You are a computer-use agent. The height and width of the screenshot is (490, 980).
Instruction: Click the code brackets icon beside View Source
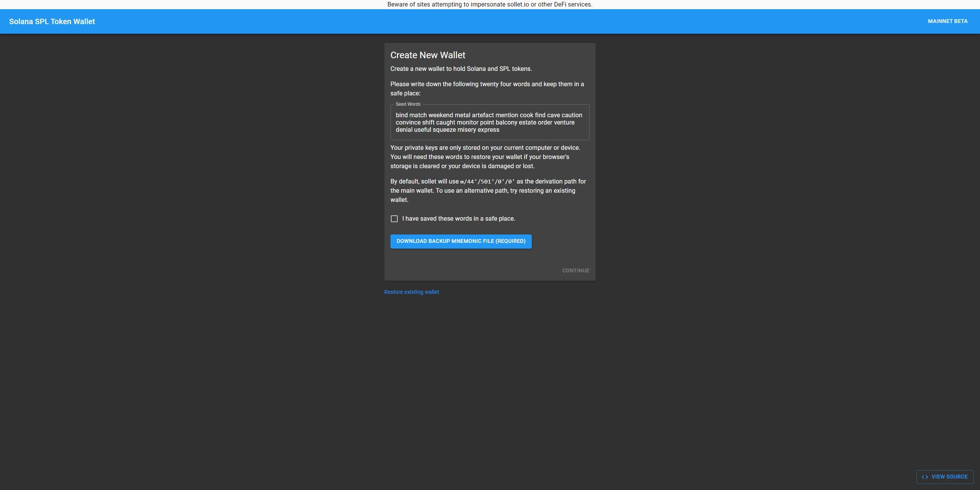[925, 477]
